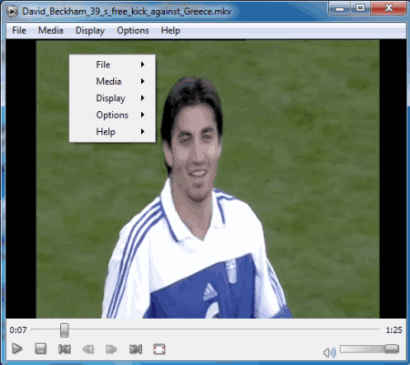Viewport: 410px width, 365px height.
Task: Rewind the video with backward arrows
Action: click(88, 349)
